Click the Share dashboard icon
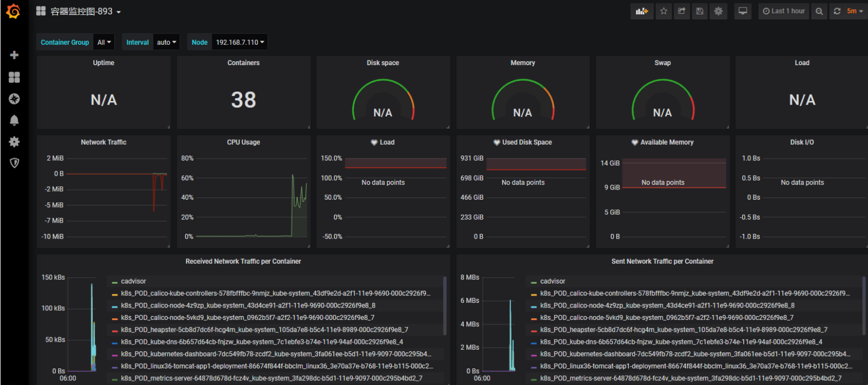The image size is (868, 385). (682, 11)
